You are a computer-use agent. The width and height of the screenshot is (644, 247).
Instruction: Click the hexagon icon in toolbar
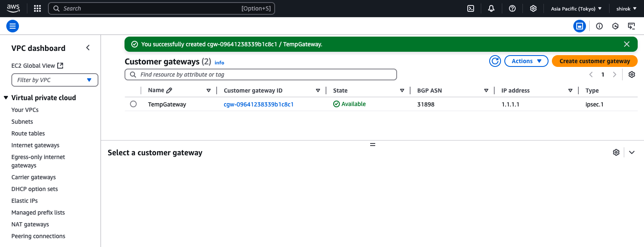click(615, 26)
